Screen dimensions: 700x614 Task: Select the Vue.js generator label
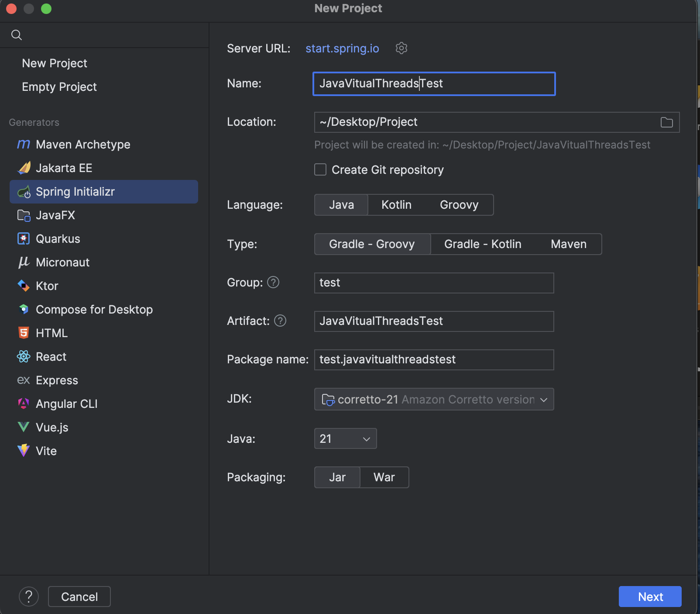click(52, 428)
